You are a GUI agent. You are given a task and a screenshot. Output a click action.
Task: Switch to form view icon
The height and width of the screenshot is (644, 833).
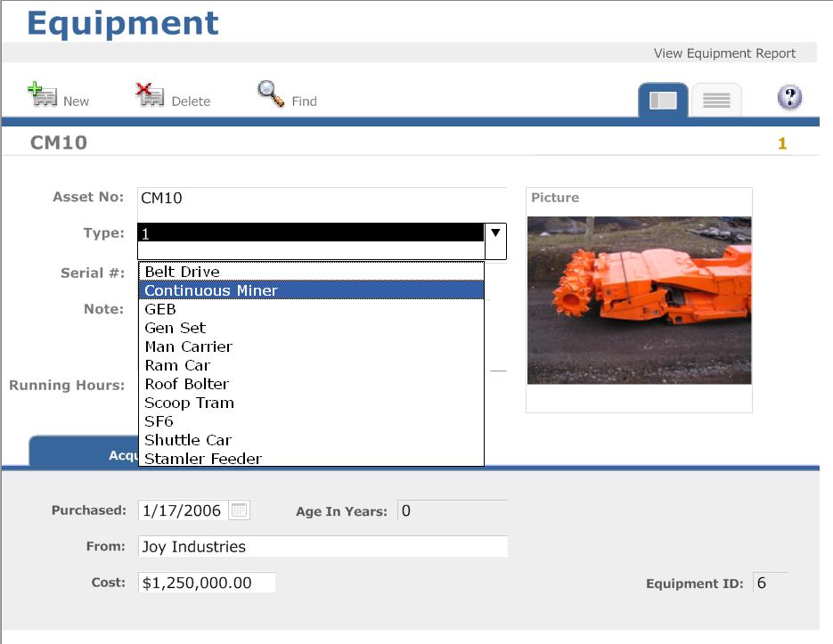coord(663,101)
